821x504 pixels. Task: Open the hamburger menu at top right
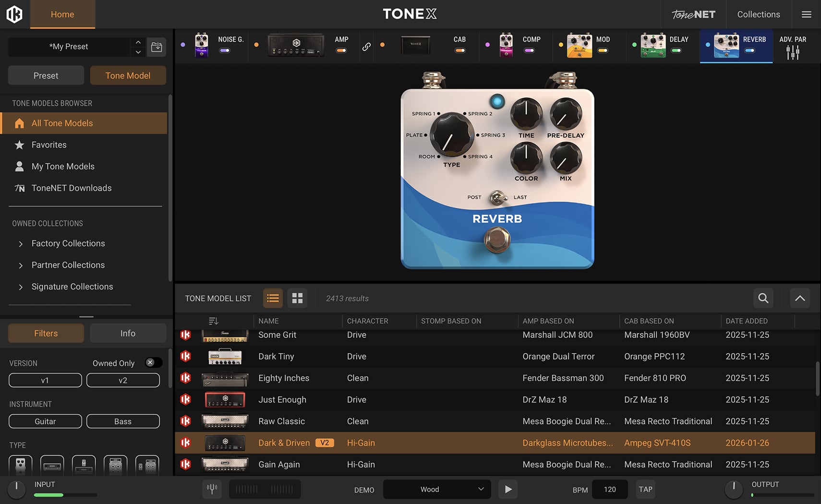tap(807, 14)
